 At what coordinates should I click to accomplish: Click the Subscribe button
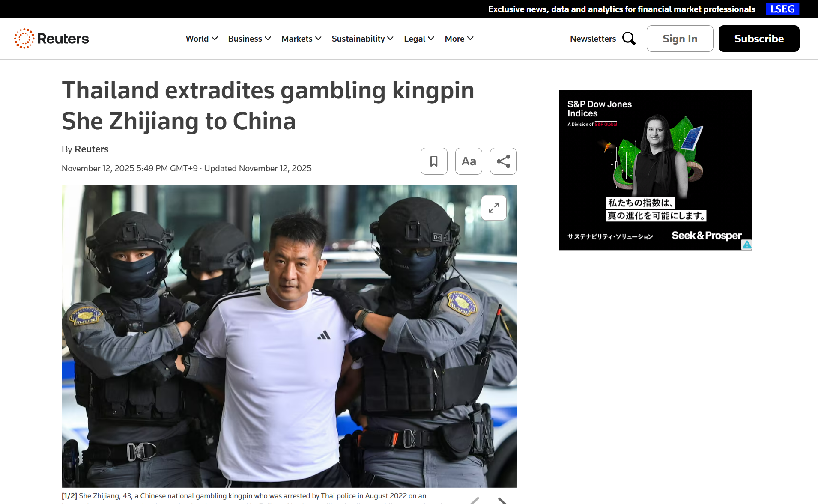pos(759,39)
